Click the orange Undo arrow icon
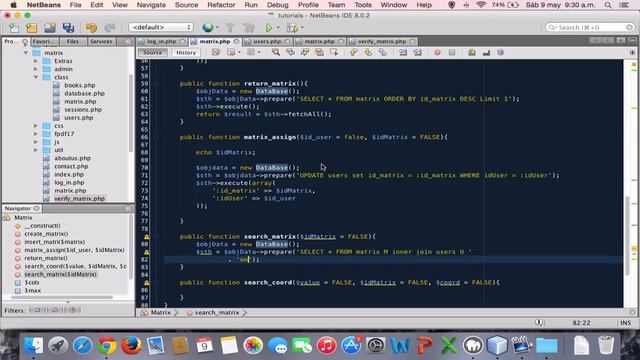640x360 pixels. [91, 27]
